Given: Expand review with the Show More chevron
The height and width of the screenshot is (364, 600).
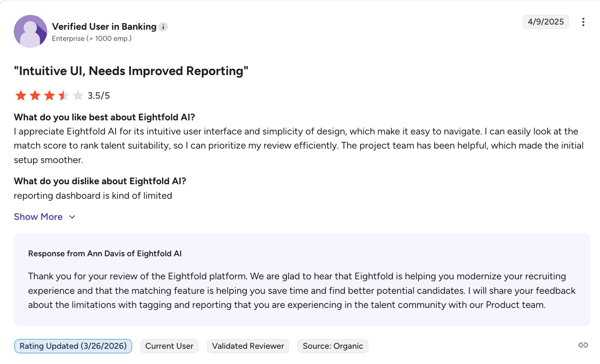Looking at the screenshot, I should 72,217.
